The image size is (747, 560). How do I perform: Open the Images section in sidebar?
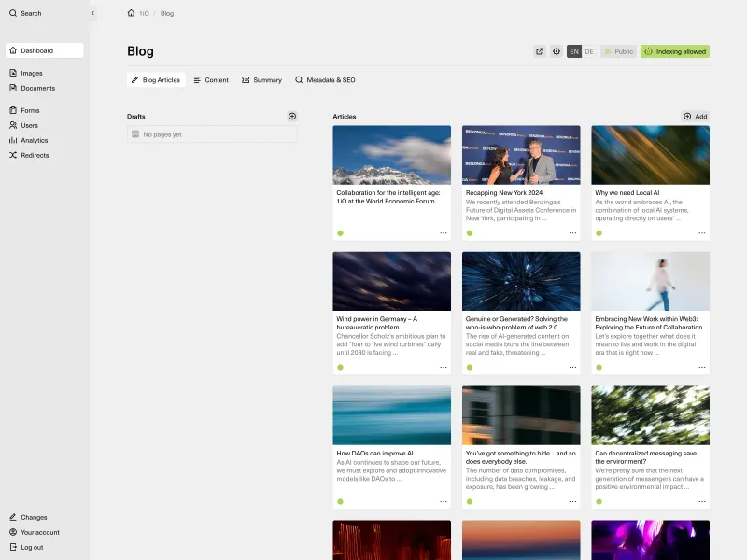31,73
